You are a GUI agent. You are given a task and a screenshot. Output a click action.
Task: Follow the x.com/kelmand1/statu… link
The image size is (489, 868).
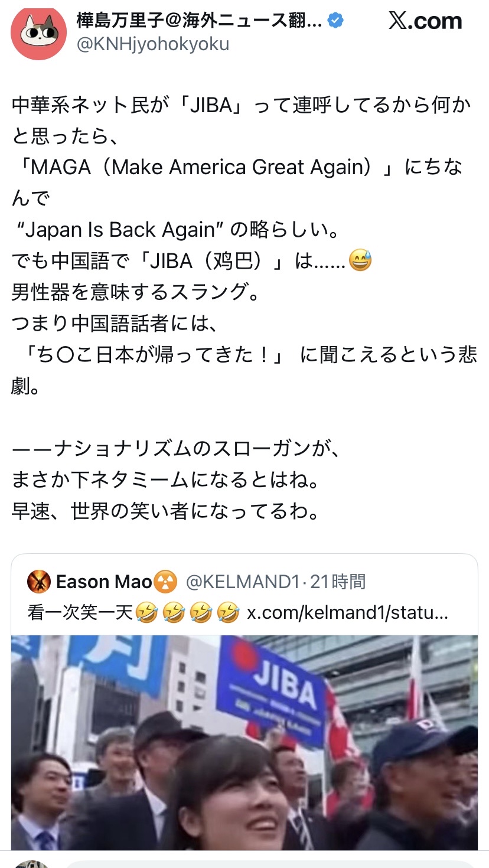(347, 613)
